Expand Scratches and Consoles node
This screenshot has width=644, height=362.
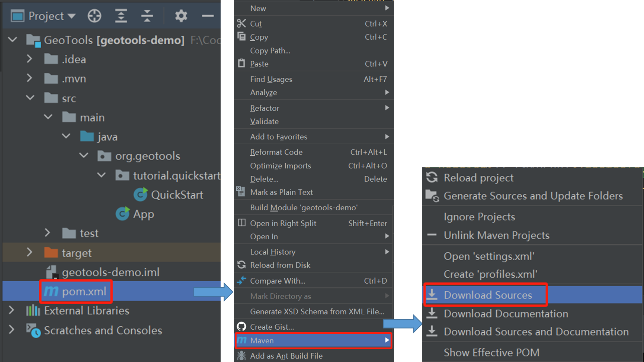[x=12, y=330]
